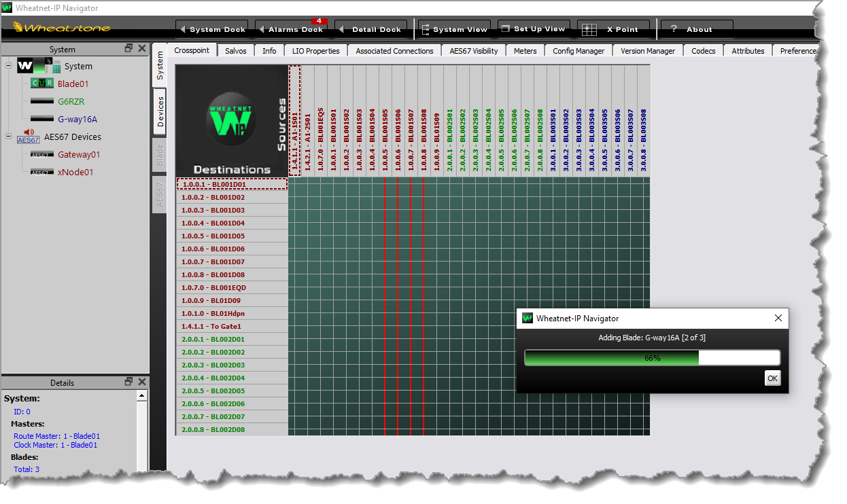Click the Gateway01 AES67 device icon
Screen dimensions: 847x504
[x=41, y=154]
